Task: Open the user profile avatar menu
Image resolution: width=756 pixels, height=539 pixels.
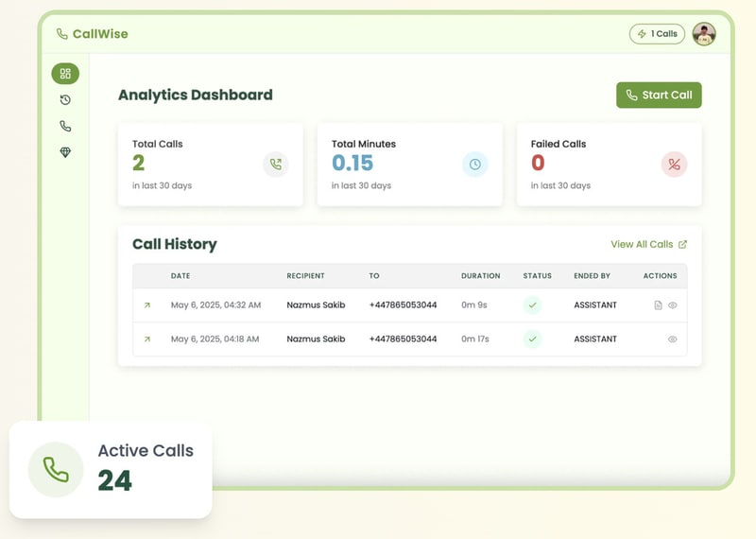Action: click(x=704, y=34)
